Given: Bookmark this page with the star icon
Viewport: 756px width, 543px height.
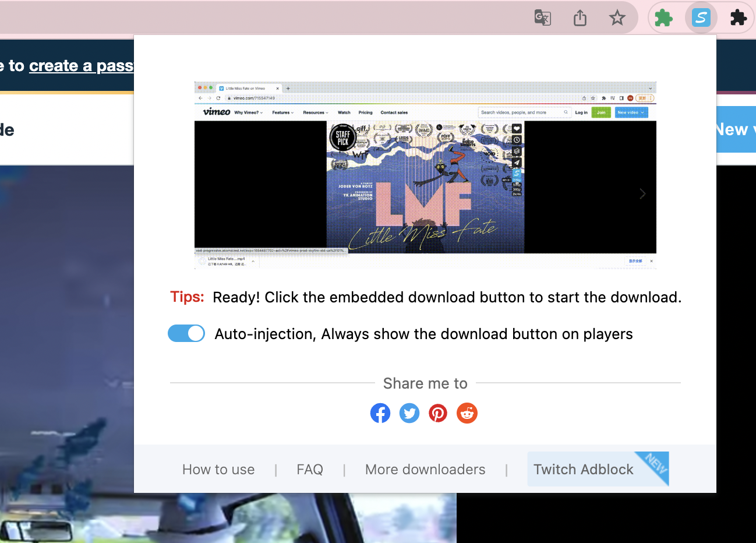Looking at the screenshot, I should (617, 17).
